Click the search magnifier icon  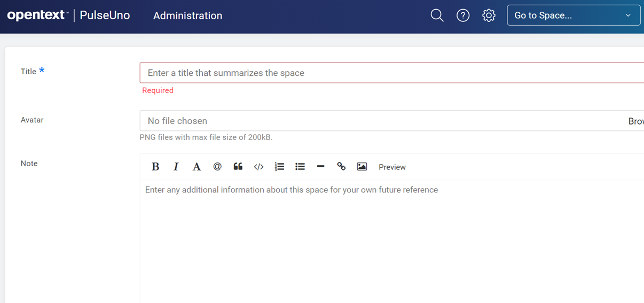pyautogui.click(x=437, y=15)
